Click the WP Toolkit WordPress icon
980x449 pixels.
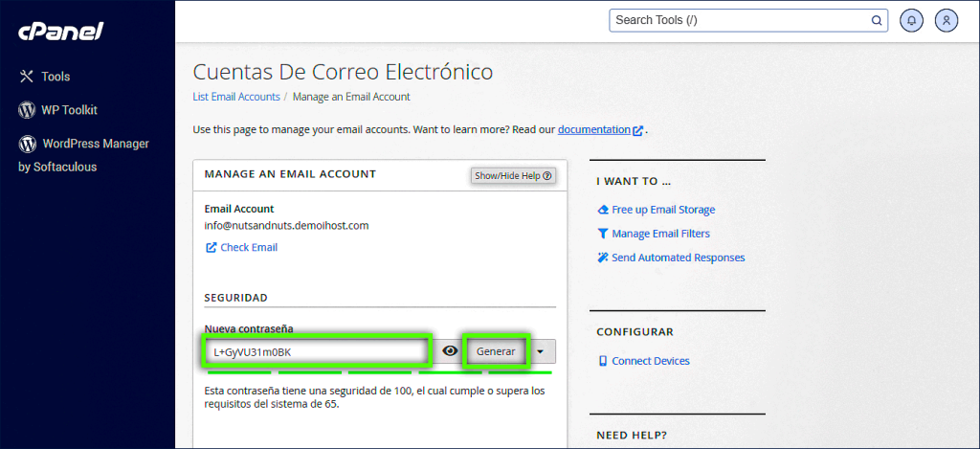click(x=27, y=110)
